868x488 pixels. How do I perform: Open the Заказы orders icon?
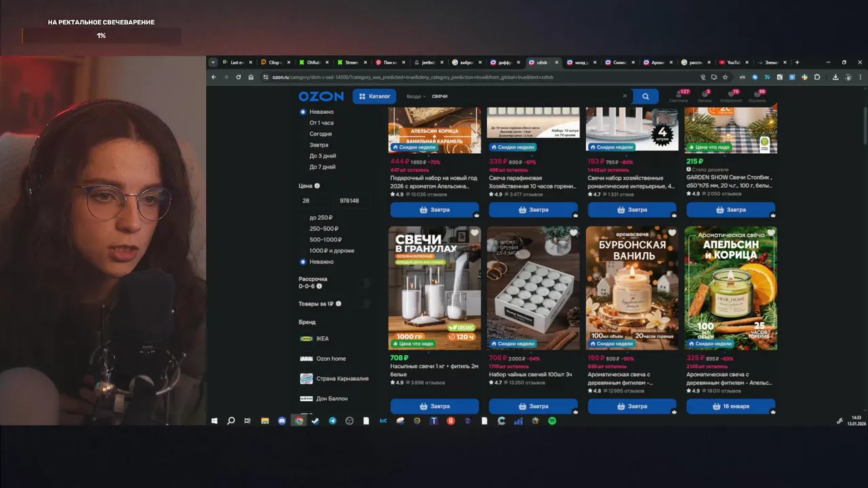click(x=705, y=96)
